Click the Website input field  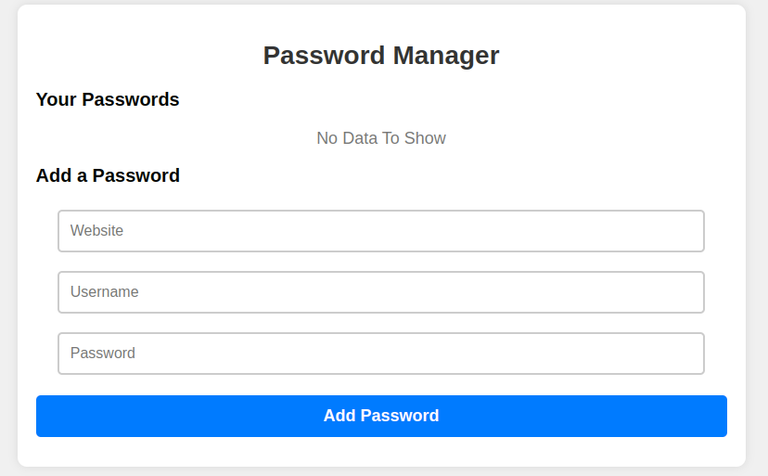pyautogui.click(x=381, y=231)
